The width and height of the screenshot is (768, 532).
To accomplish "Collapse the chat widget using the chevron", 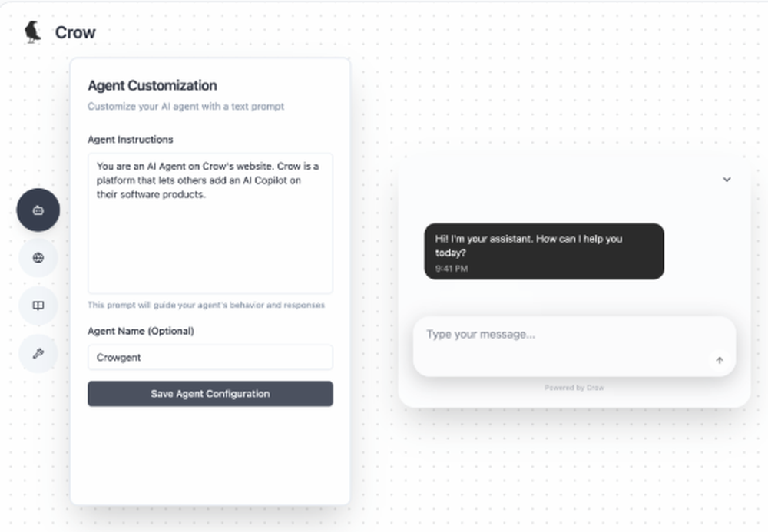I will [727, 179].
